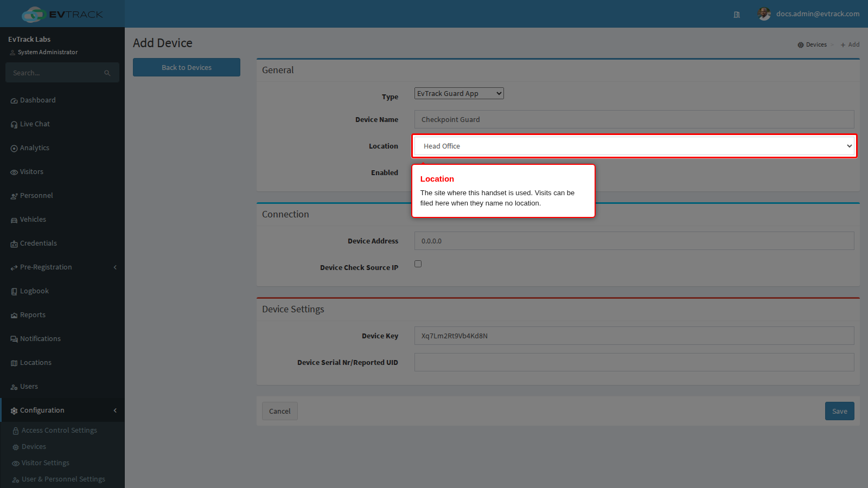Click the Locations map icon
This screenshot has height=488, width=868.
[x=14, y=363]
